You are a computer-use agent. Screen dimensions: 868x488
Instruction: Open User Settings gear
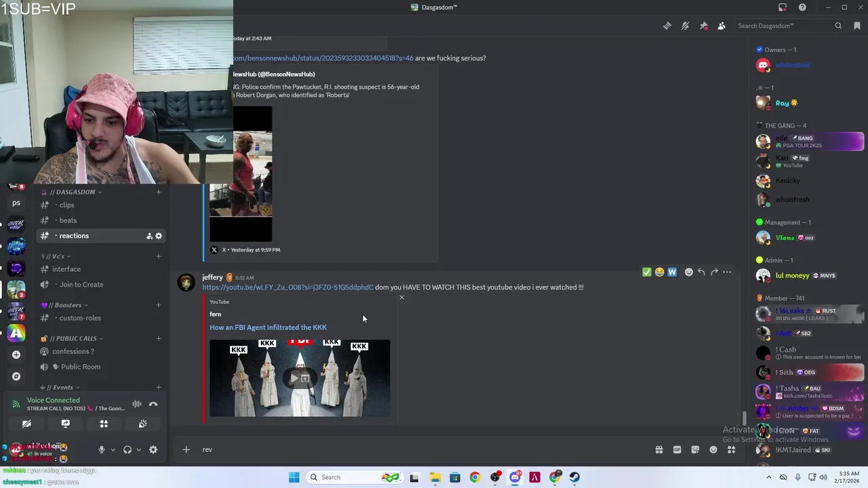(x=153, y=449)
